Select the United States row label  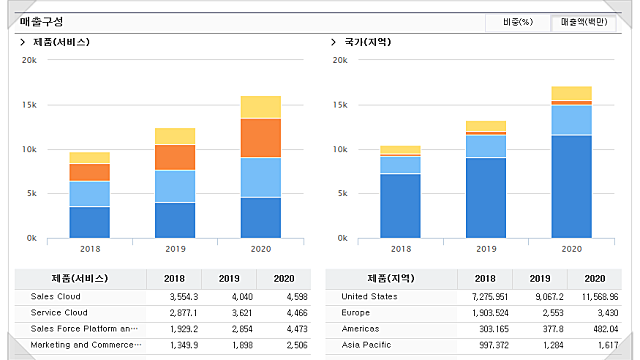pyautogui.click(x=369, y=297)
